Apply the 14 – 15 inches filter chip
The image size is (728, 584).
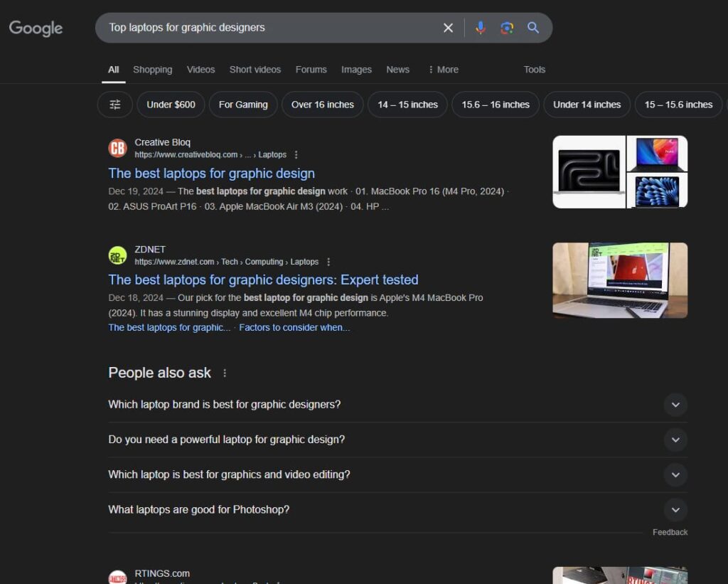(407, 105)
